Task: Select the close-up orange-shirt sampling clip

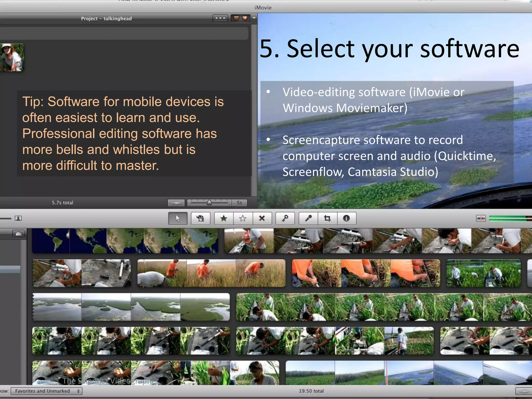Action: tap(366, 273)
